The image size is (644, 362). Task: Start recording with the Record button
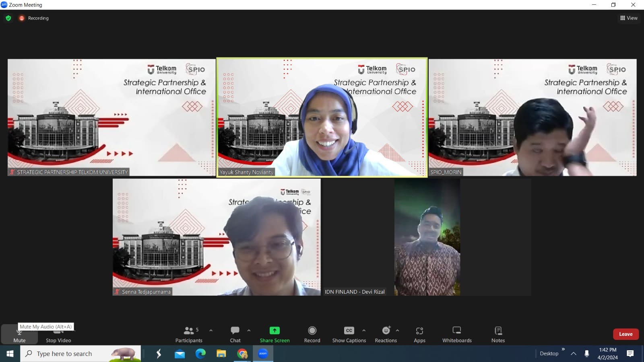(x=312, y=334)
